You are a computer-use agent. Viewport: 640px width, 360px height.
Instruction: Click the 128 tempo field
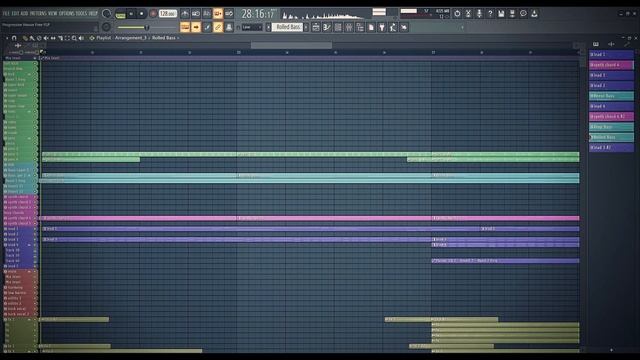[x=168, y=13]
